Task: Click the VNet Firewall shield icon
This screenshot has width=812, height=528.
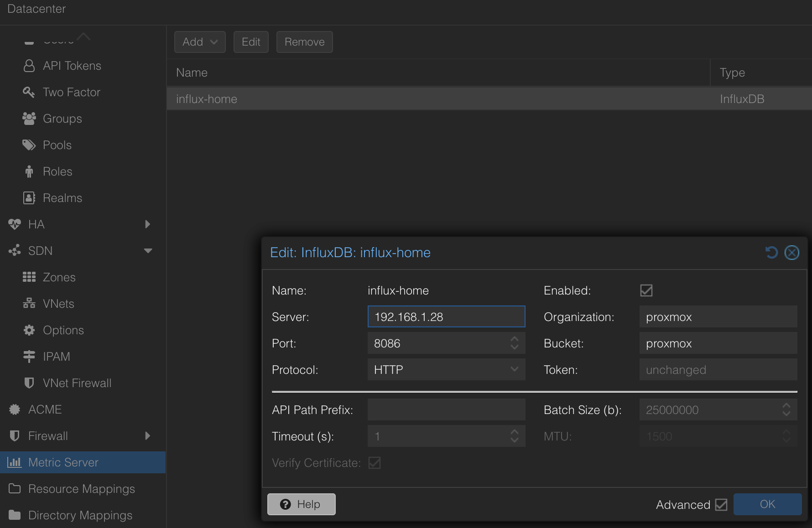Action: coord(29,383)
